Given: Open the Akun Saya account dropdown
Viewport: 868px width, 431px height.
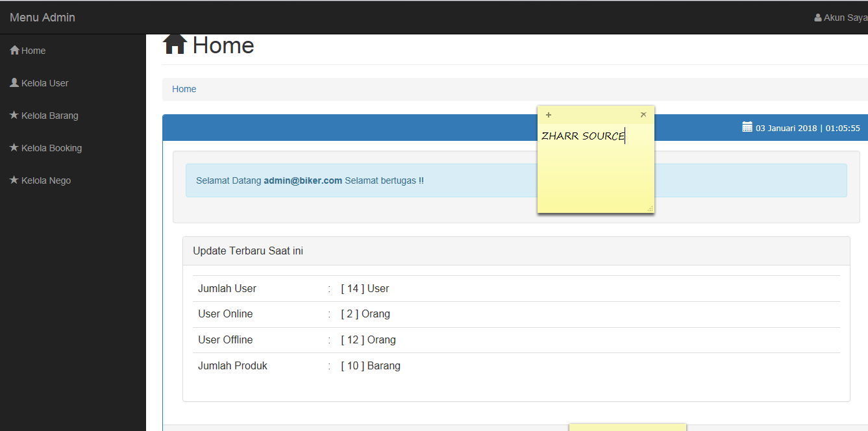Looking at the screenshot, I should (x=841, y=18).
